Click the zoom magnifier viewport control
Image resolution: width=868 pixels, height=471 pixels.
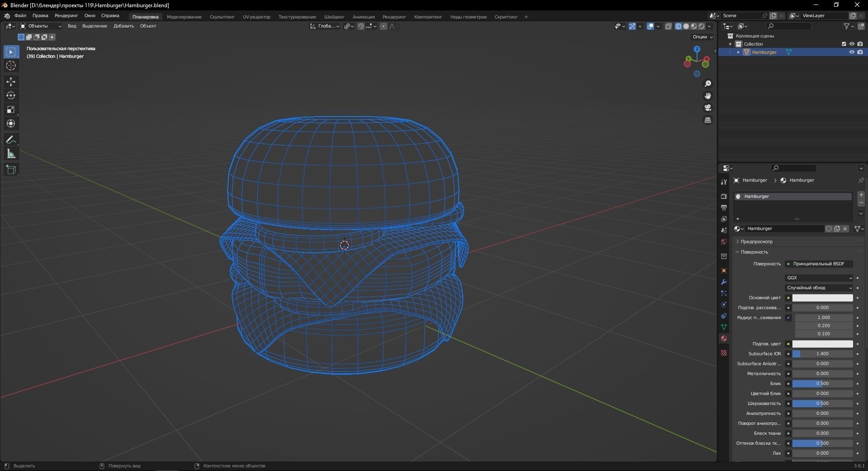tap(708, 84)
